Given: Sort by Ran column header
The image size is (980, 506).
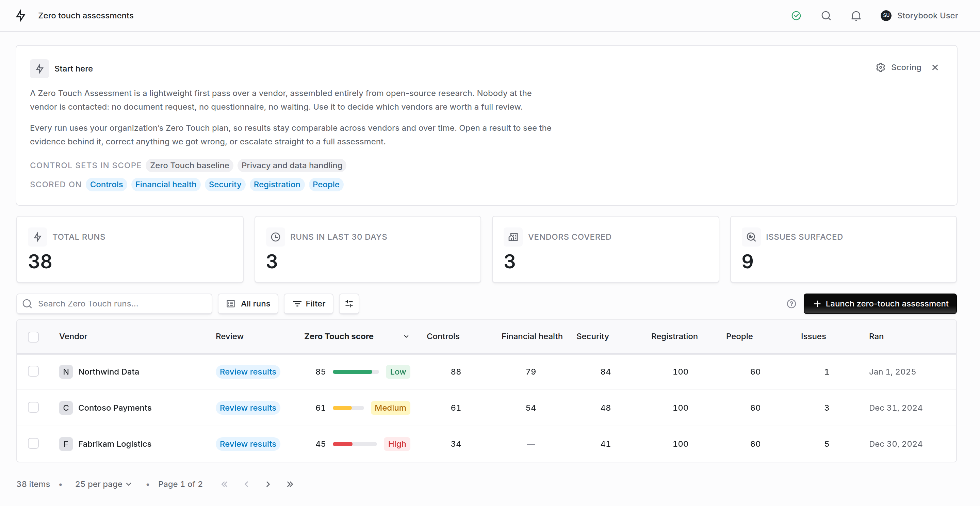Looking at the screenshot, I should [x=876, y=336].
